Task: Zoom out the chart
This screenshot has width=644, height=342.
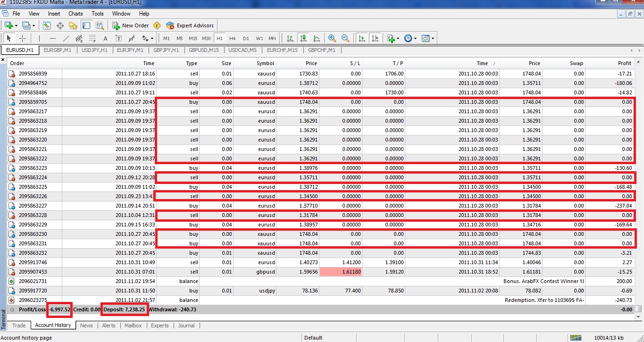Action: tap(345, 38)
